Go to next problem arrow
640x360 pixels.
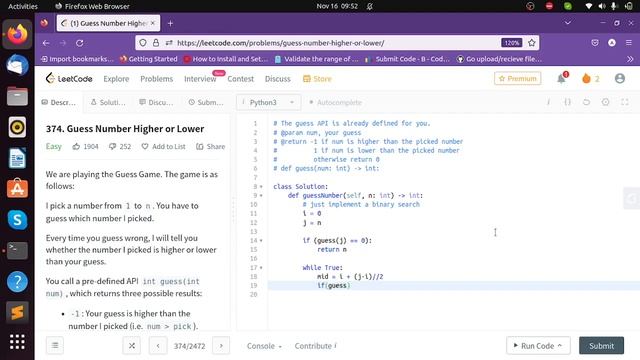(221, 346)
